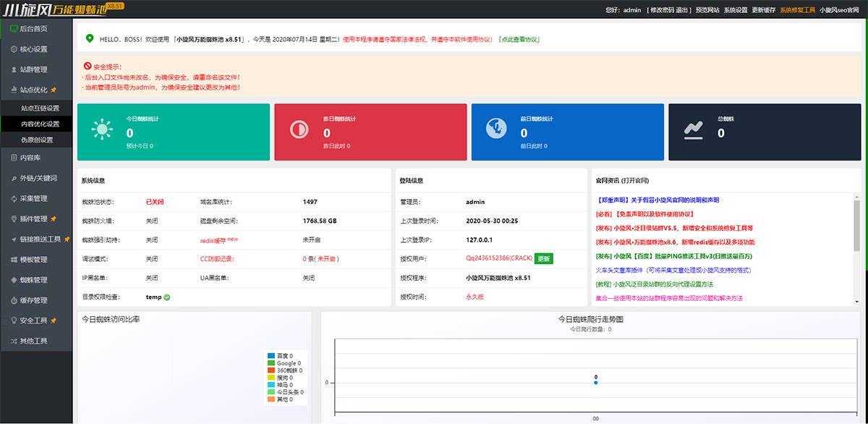Screen dimensions: 868x424
Task: Click the 后台首页 home icon in sidebar
Action: [x=14, y=28]
